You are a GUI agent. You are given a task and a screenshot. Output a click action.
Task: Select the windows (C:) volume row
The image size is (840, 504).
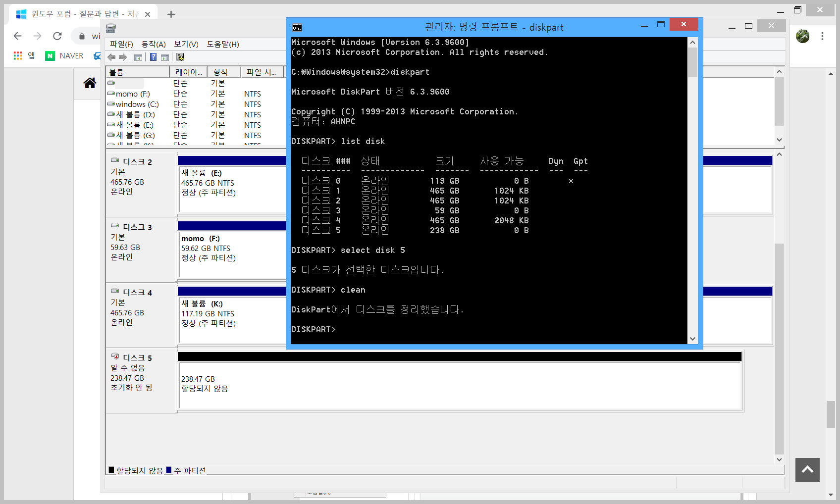[x=196, y=104]
